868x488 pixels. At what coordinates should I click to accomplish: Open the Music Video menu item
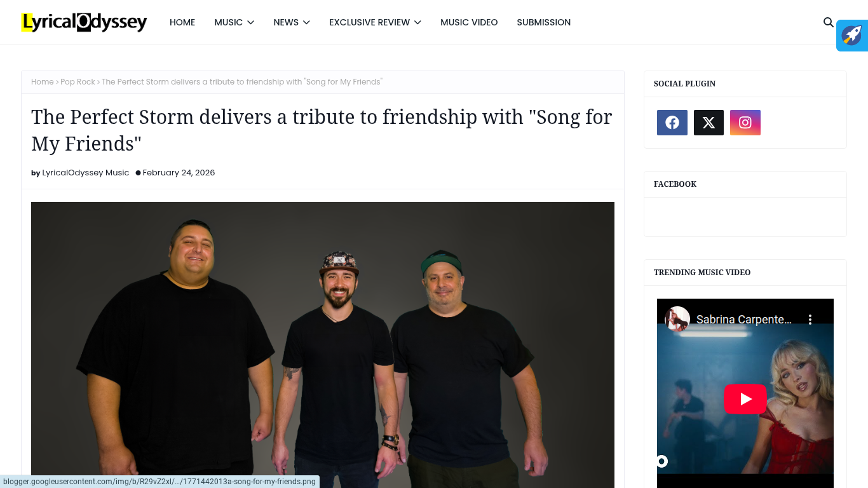[x=469, y=22]
